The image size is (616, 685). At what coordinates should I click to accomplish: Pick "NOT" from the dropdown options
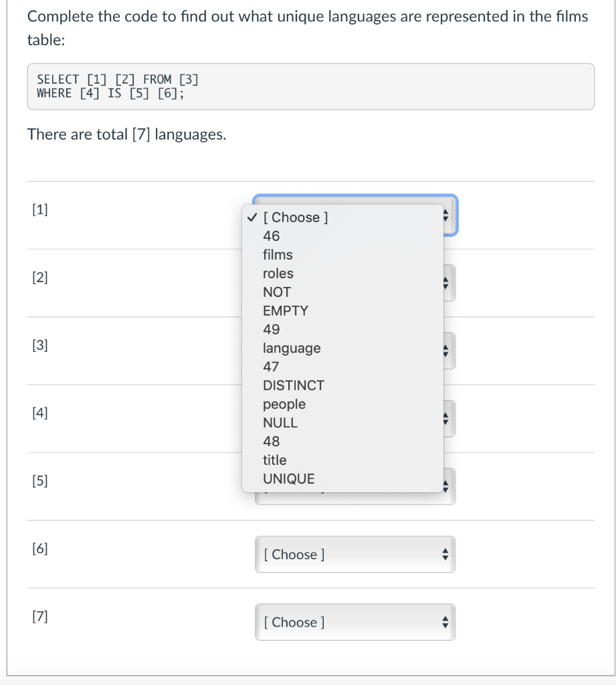[278, 292]
